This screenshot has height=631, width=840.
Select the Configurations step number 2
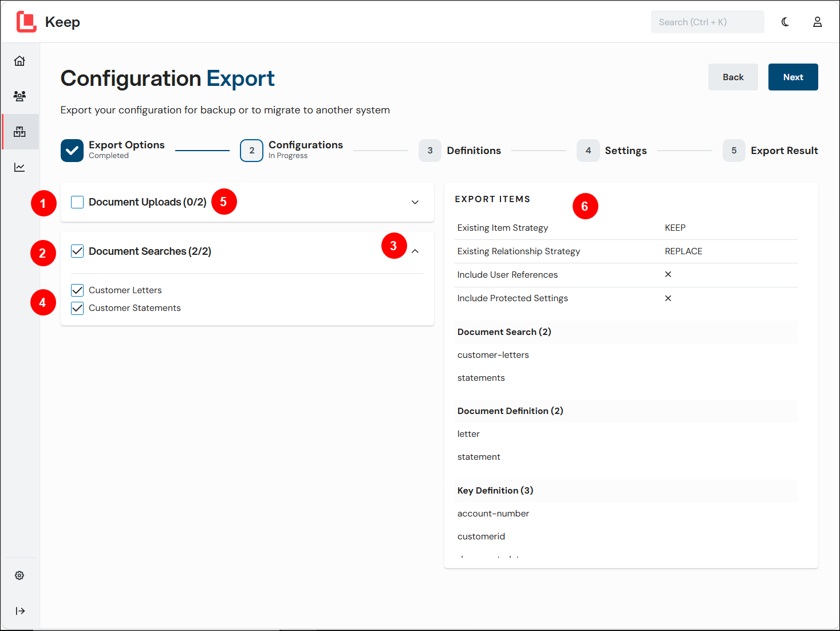pyautogui.click(x=251, y=151)
